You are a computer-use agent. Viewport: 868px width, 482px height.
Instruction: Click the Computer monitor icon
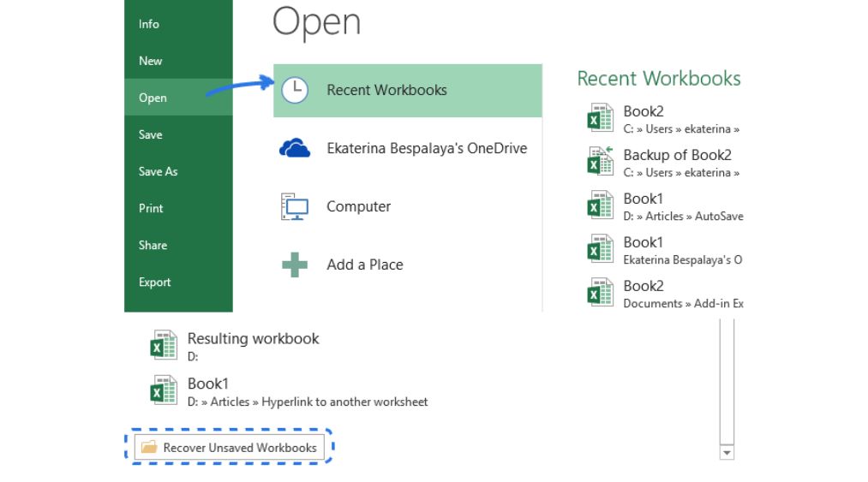(295, 206)
